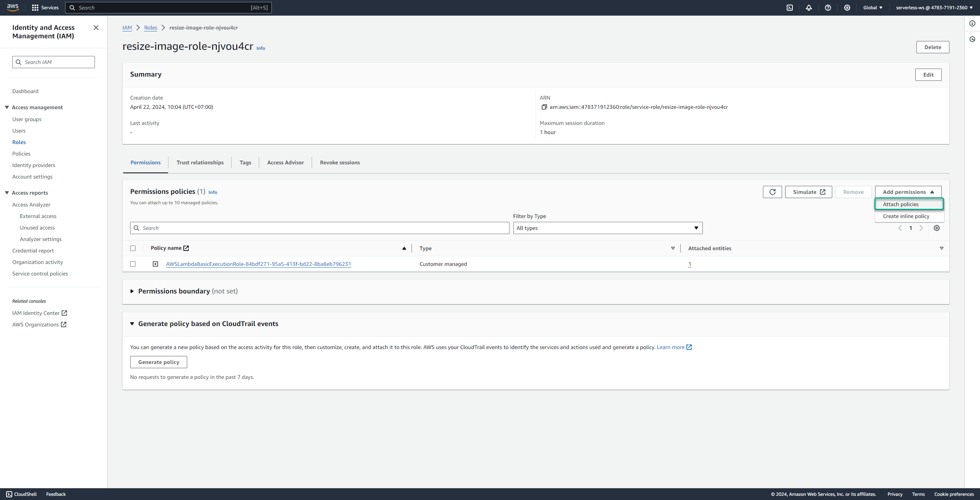Open the attached entities count 1 link
The image size is (980, 500).
point(690,264)
